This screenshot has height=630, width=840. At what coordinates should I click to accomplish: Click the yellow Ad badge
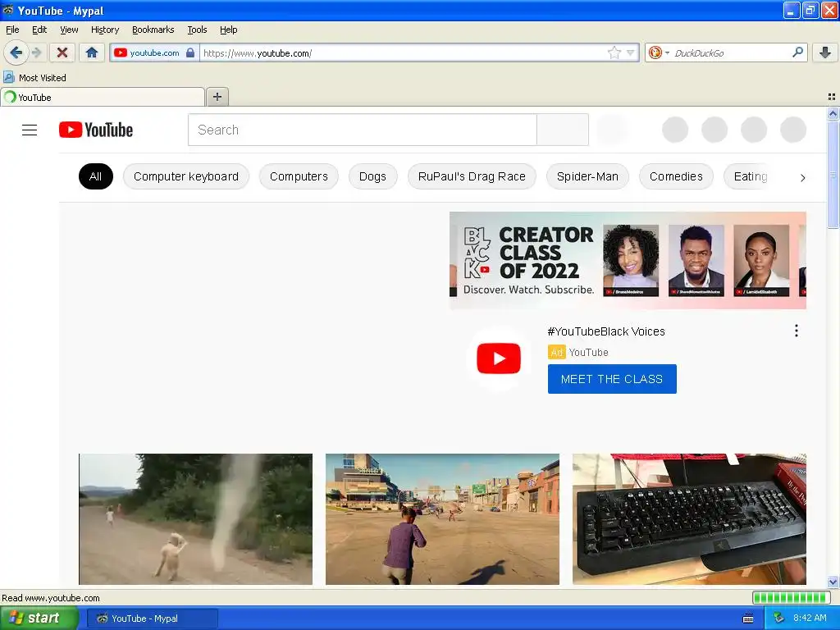click(x=557, y=352)
